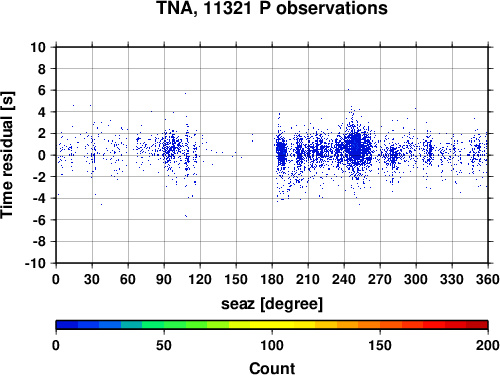Viewport: 500px width, 375px height.
Task: Click the 'seaz [degree]' x-axis label
Action: tap(272, 304)
